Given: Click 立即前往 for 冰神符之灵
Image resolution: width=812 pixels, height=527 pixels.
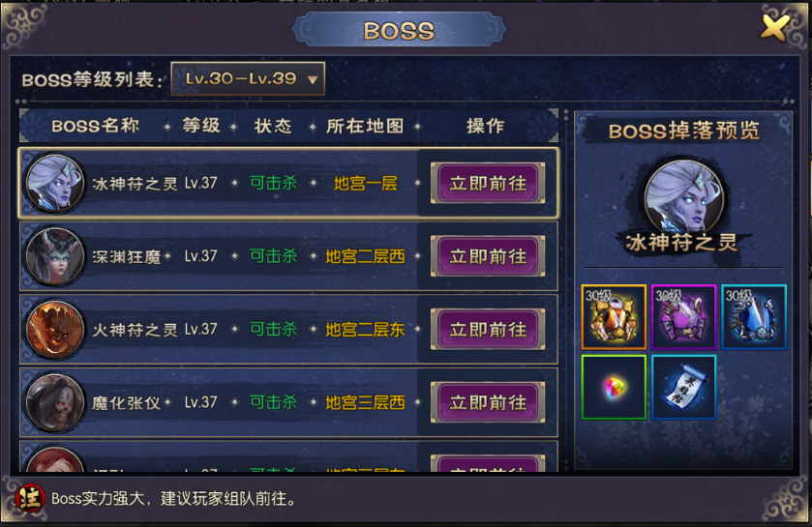Looking at the screenshot, I should point(488,183).
